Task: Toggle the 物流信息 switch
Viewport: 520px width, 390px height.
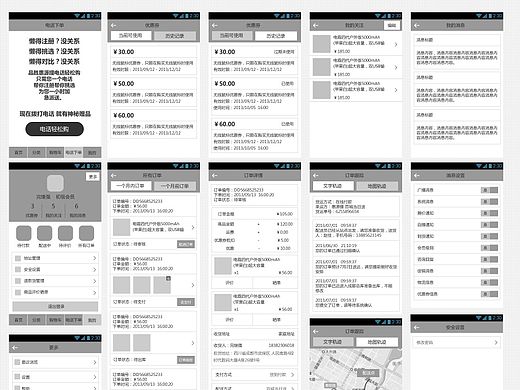Action: (489, 282)
